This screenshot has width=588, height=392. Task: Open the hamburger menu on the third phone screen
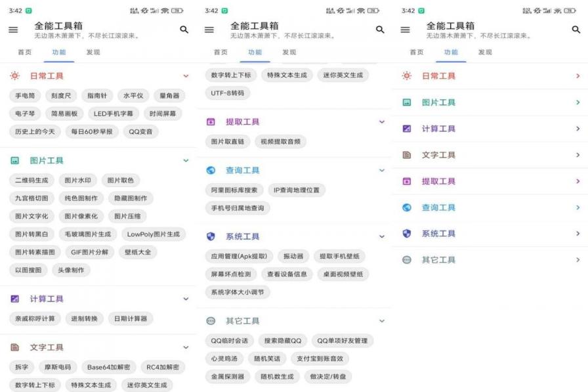click(x=405, y=30)
